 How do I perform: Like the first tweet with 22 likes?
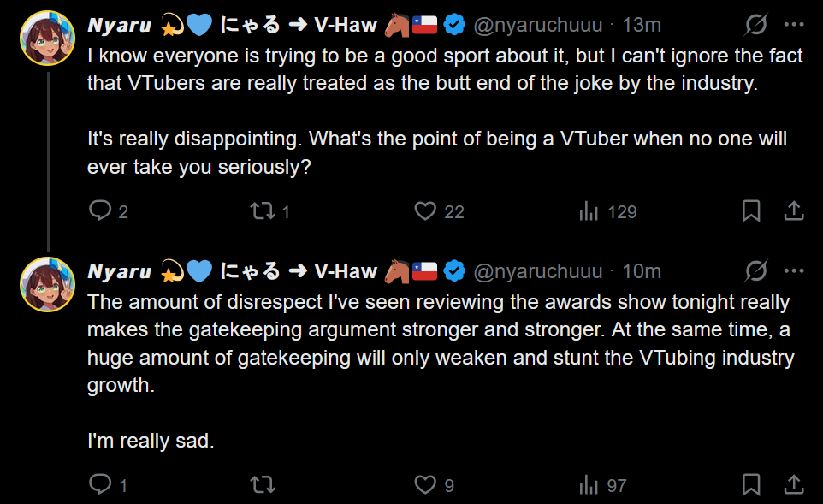425,211
